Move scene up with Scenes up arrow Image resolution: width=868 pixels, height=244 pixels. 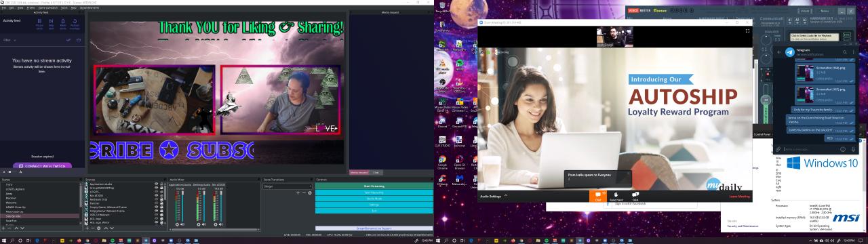[16, 228]
